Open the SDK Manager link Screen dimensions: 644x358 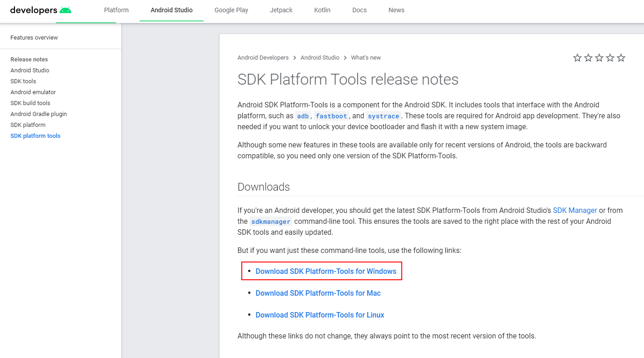(575, 211)
